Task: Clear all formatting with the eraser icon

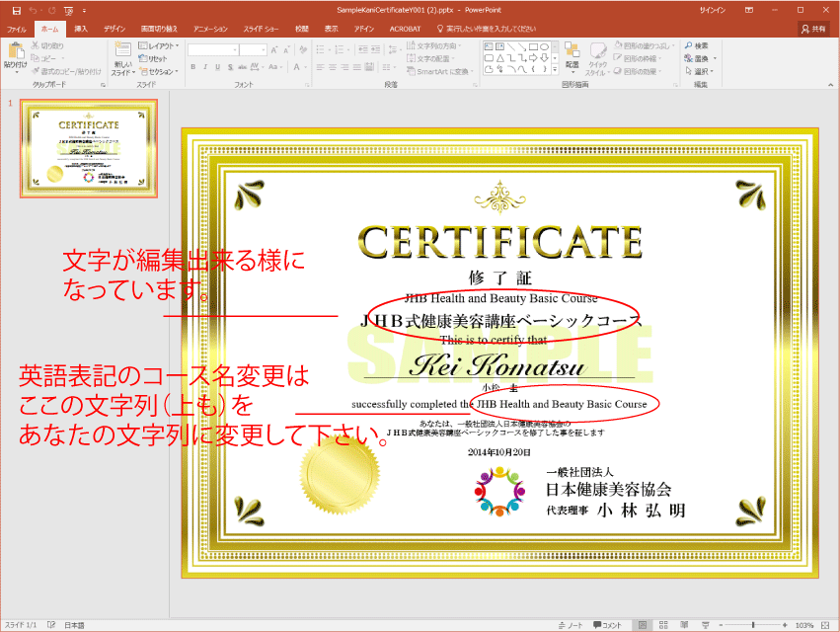Action: coord(303,49)
